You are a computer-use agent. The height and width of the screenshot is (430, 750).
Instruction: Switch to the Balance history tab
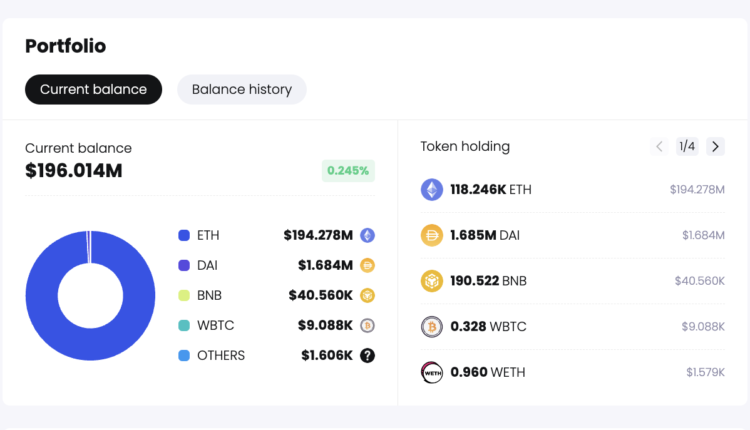click(x=242, y=89)
